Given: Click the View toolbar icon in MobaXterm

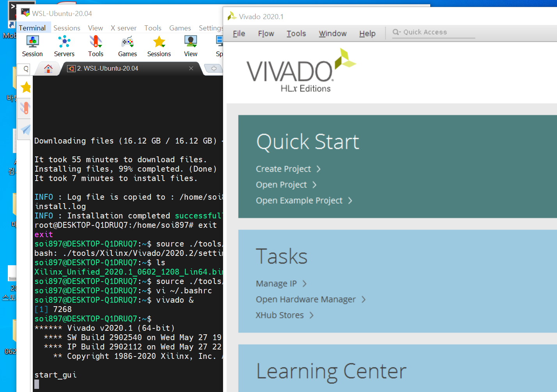Looking at the screenshot, I should coord(191,46).
